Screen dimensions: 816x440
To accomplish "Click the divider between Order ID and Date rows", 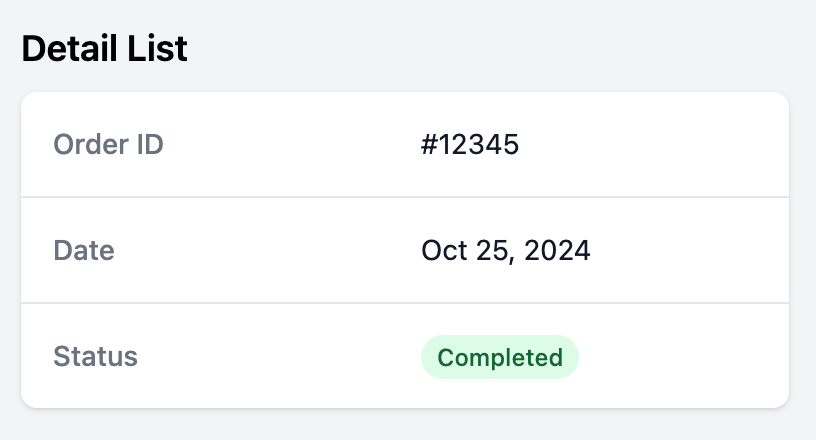I will [x=405, y=197].
